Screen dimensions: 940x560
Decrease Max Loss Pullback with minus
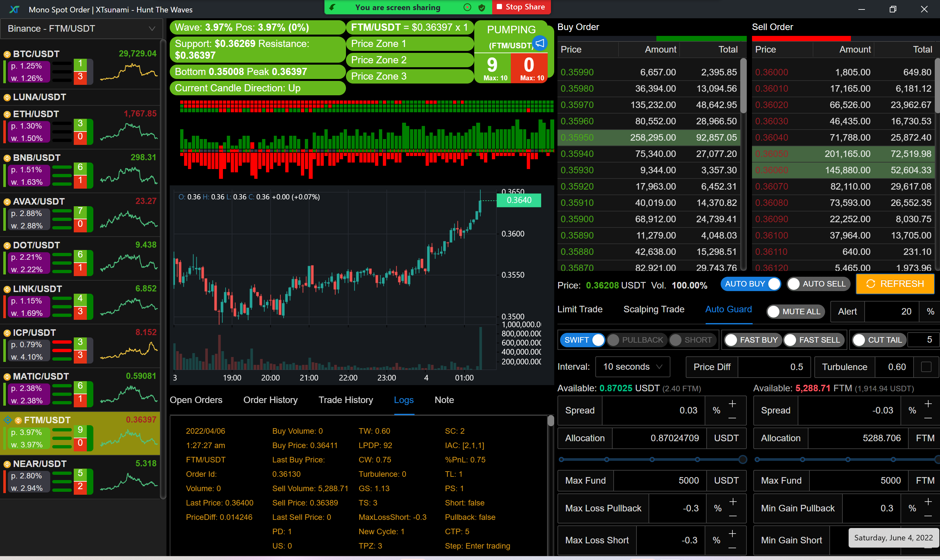tap(733, 516)
